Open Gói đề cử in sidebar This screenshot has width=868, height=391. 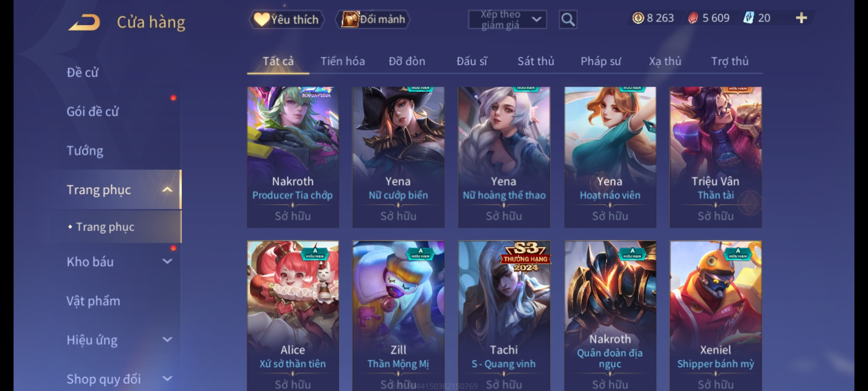[x=93, y=112]
